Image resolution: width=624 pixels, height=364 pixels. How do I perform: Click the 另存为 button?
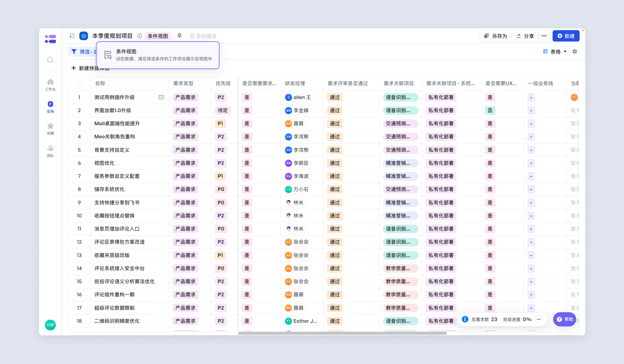[496, 36]
